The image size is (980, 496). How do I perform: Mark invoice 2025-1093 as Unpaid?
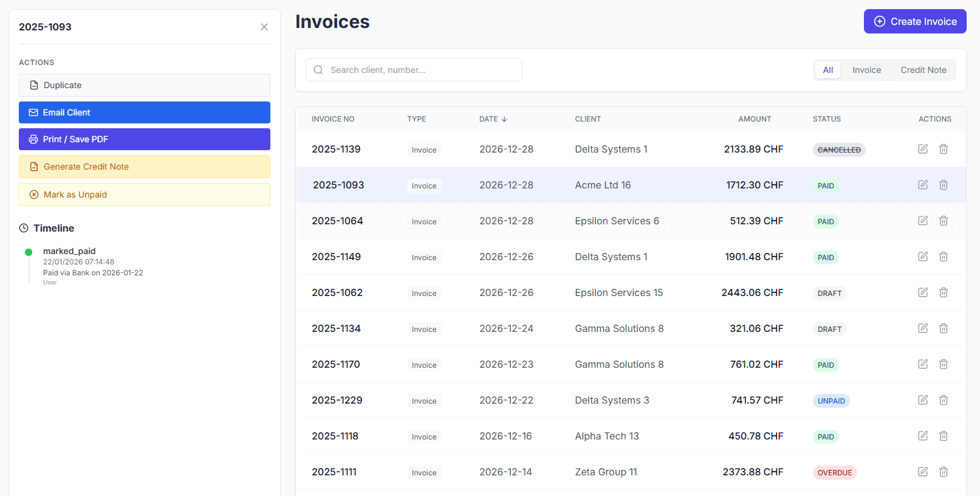click(x=145, y=195)
